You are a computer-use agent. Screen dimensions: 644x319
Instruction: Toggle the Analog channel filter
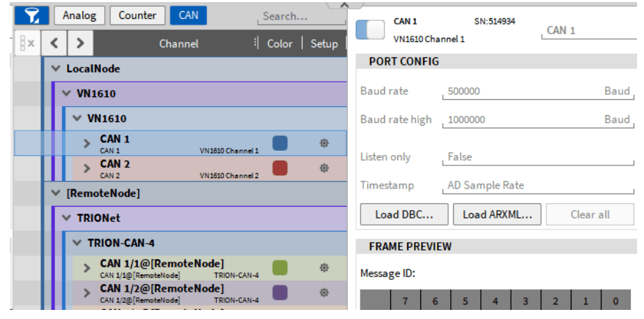79,15
